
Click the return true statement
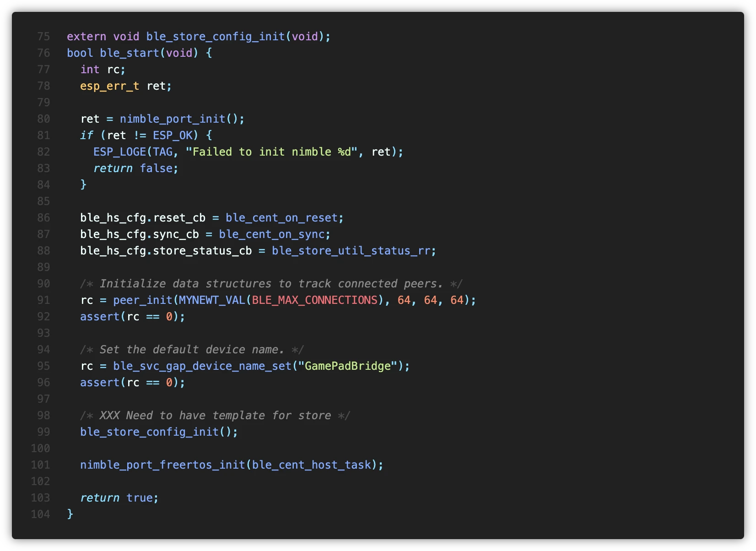point(118,497)
